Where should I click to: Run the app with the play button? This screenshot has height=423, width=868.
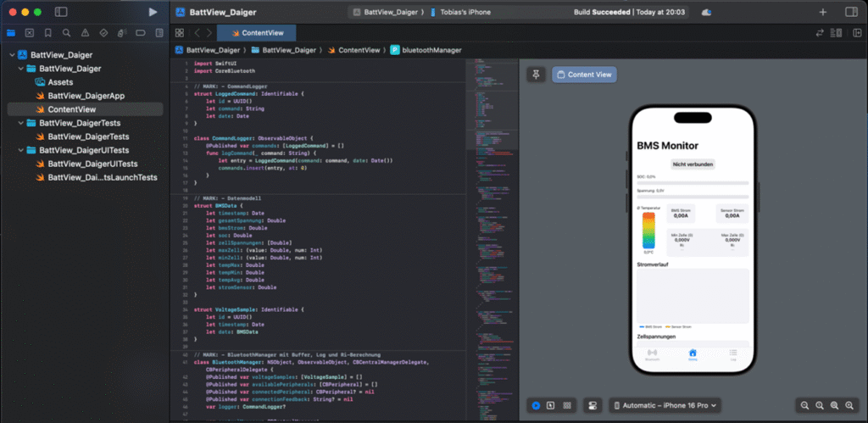(x=153, y=12)
